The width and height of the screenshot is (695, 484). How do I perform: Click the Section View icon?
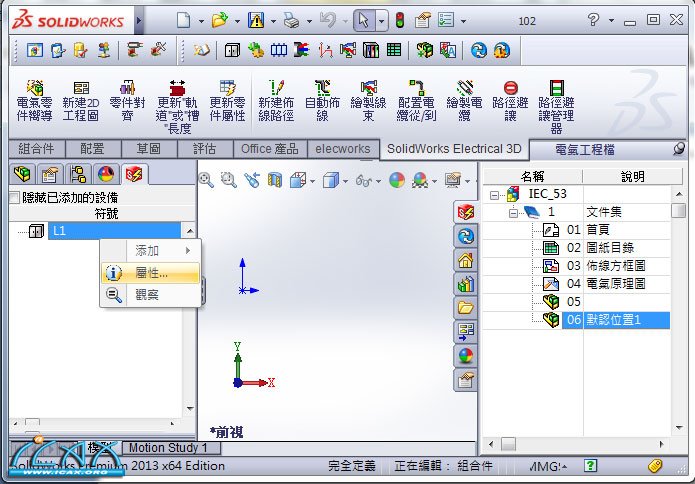click(275, 180)
